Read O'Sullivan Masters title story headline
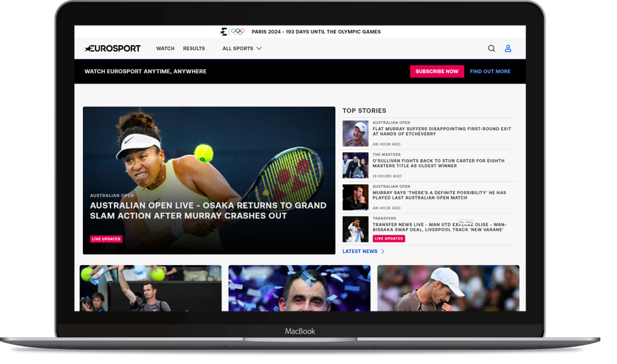 coord(438,163)
